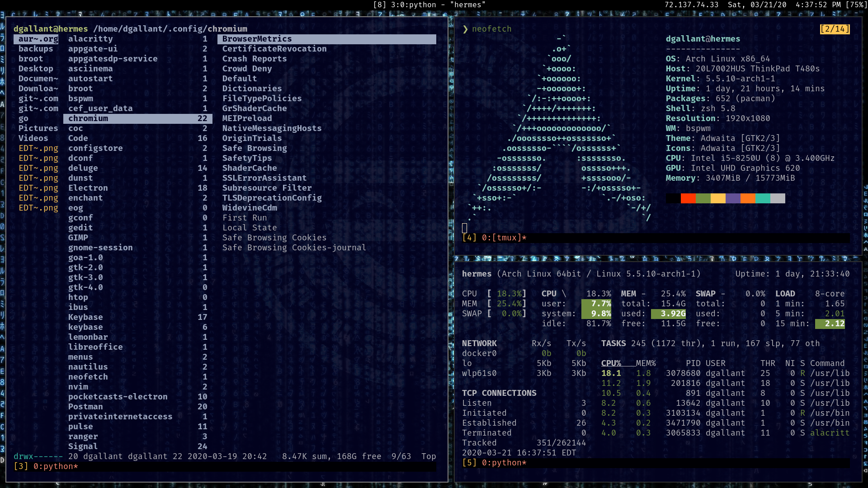Select the teal color block in neofetch palette
This screenshot has width=868, height=488.
(763, 198)
